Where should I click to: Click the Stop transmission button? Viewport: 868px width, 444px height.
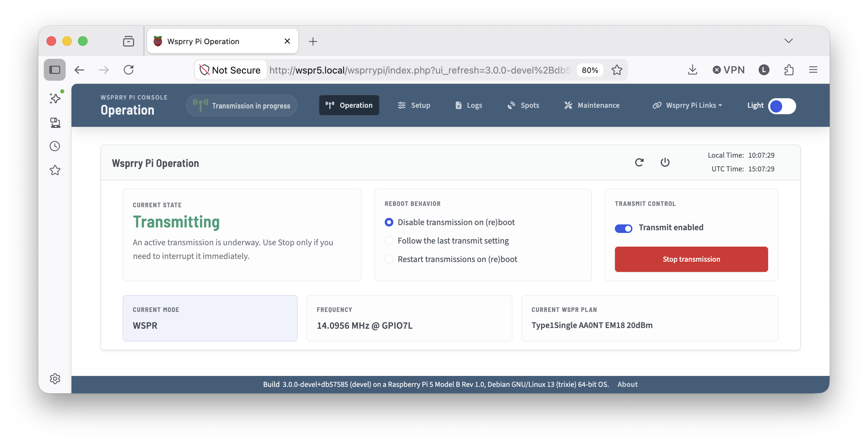691,259
